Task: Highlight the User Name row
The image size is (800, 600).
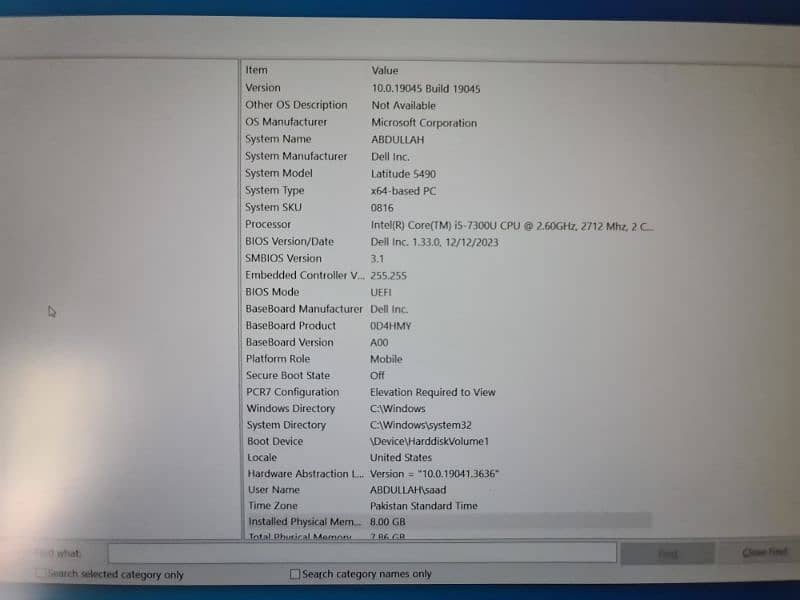Action: (x=273, y=490)
